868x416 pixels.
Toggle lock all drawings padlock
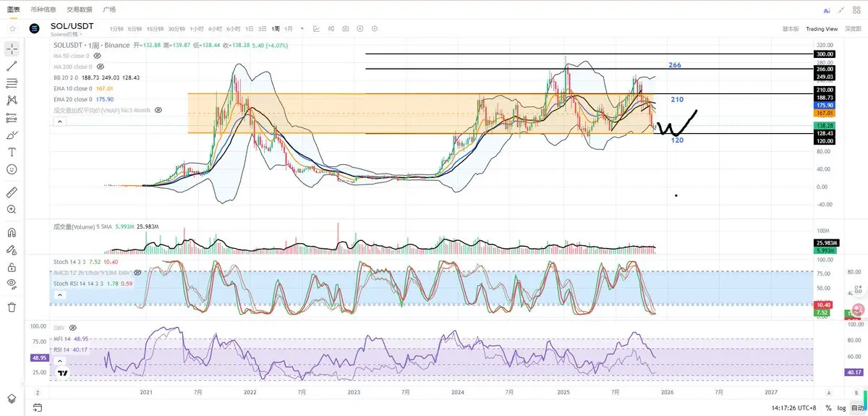click(12, 267)
